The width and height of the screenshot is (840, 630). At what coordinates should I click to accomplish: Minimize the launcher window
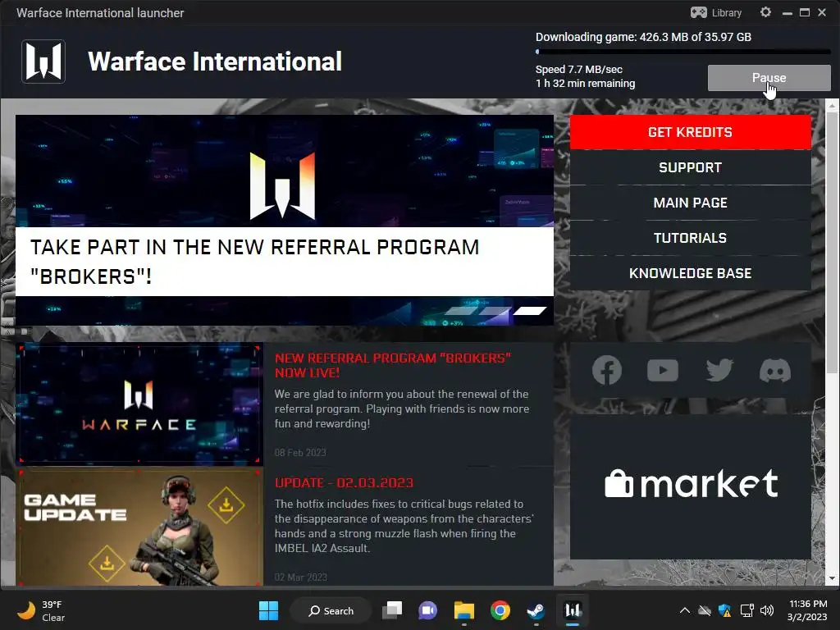787,13
